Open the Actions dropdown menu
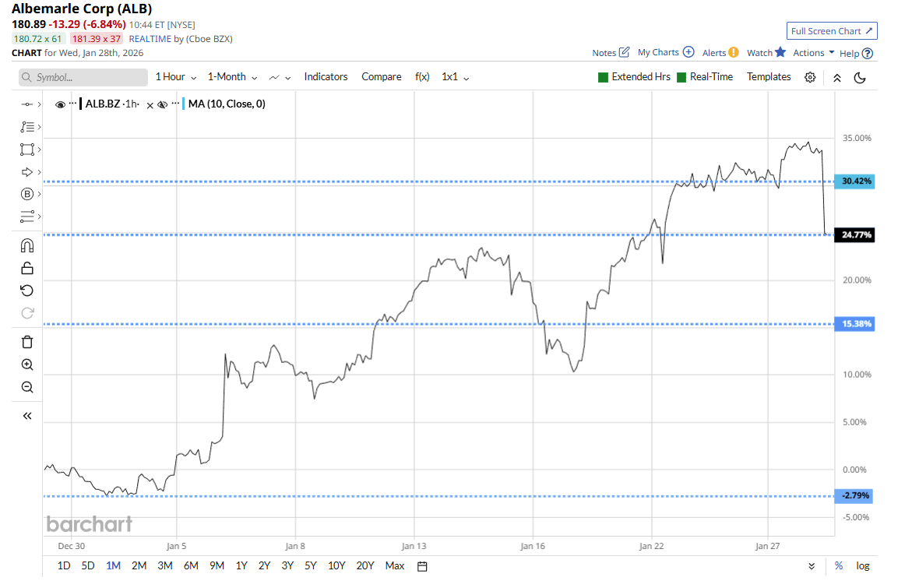The width and height of the screenshot is (912, 588). (x=813, y=53)
